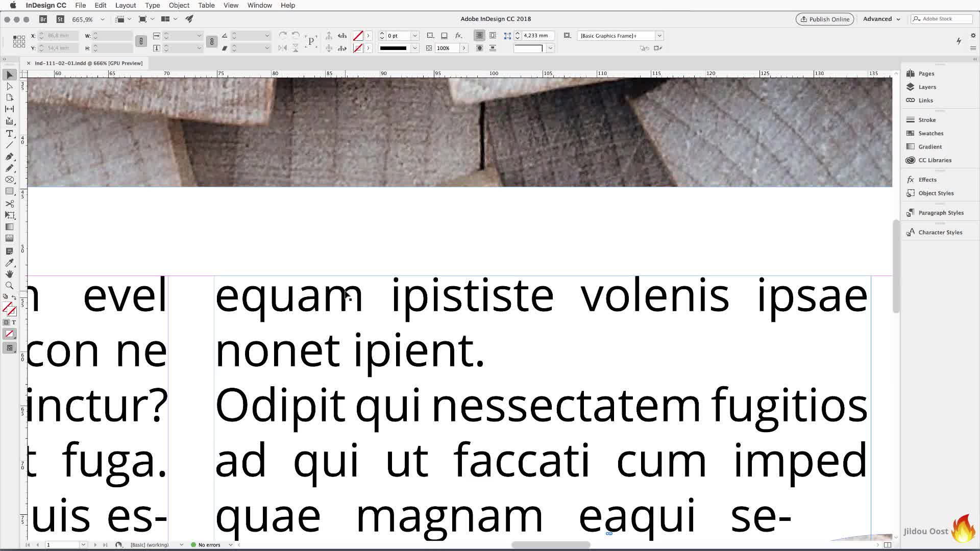Open the object effects fx button

coord(459,36)
